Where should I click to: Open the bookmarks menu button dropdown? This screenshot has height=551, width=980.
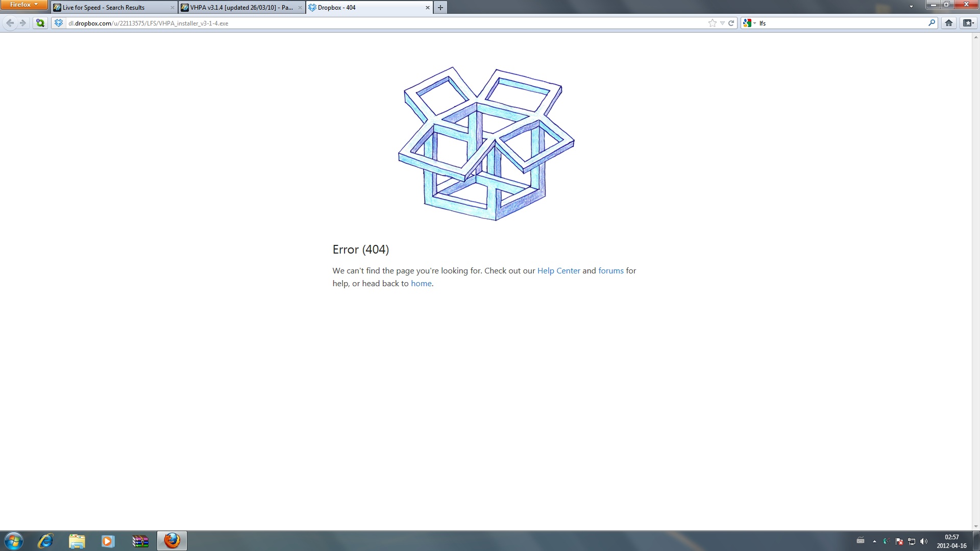point(968,23)
